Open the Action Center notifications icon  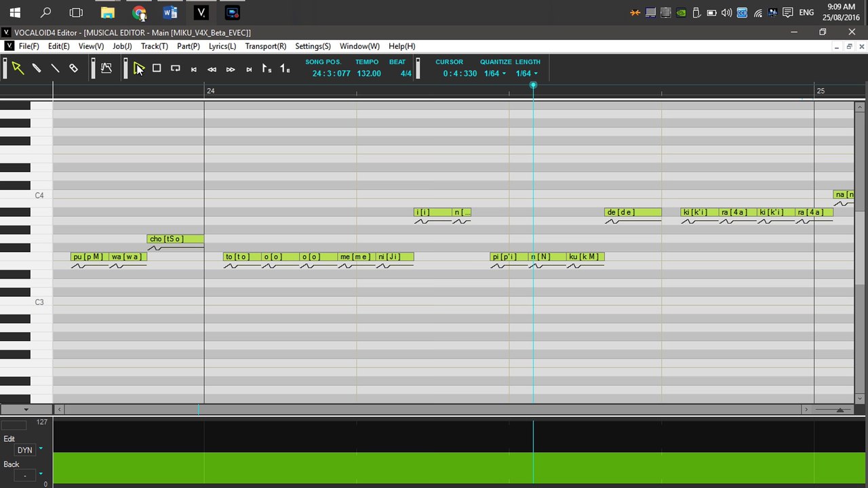tap(788, 12)
